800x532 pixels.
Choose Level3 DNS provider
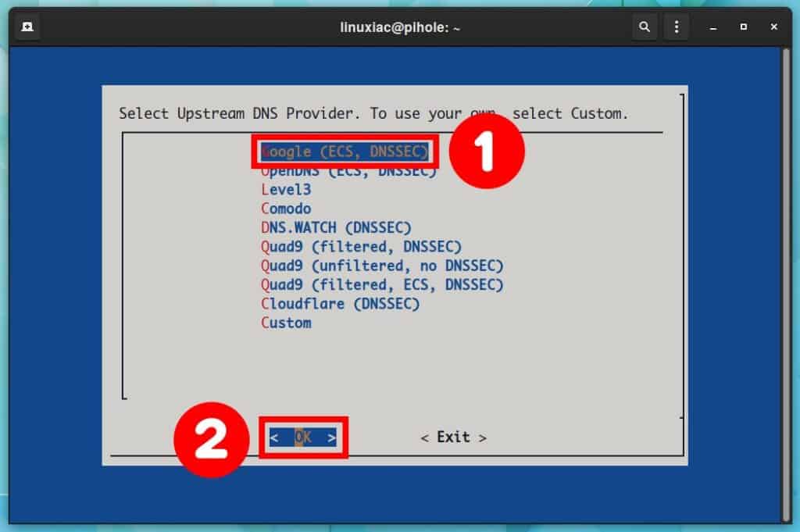tap(286, 190)
